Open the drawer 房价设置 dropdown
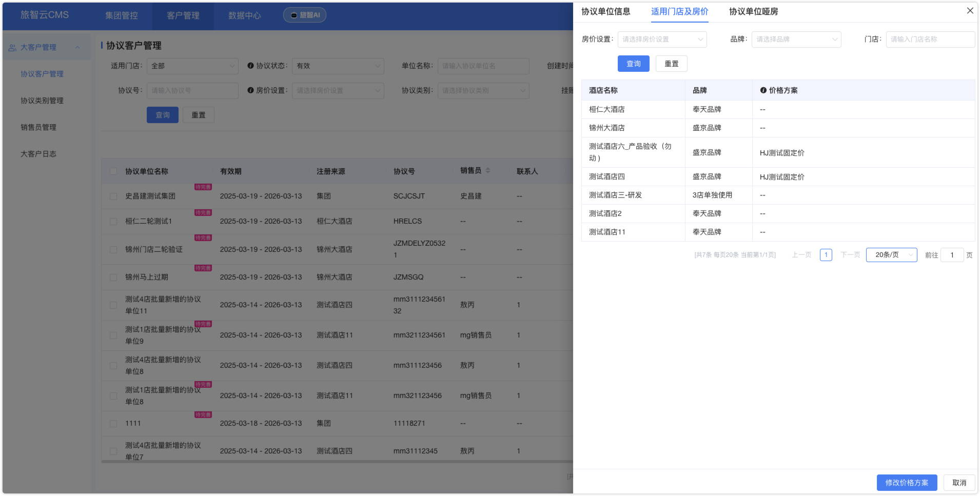This screenshot has width=980, height=496. tap(662, 39)
